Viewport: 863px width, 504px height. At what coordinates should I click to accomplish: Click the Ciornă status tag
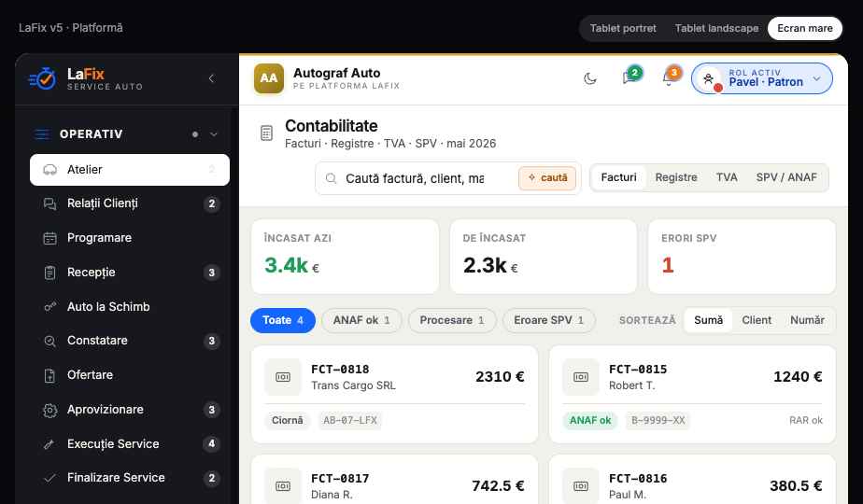pos(288,420)
